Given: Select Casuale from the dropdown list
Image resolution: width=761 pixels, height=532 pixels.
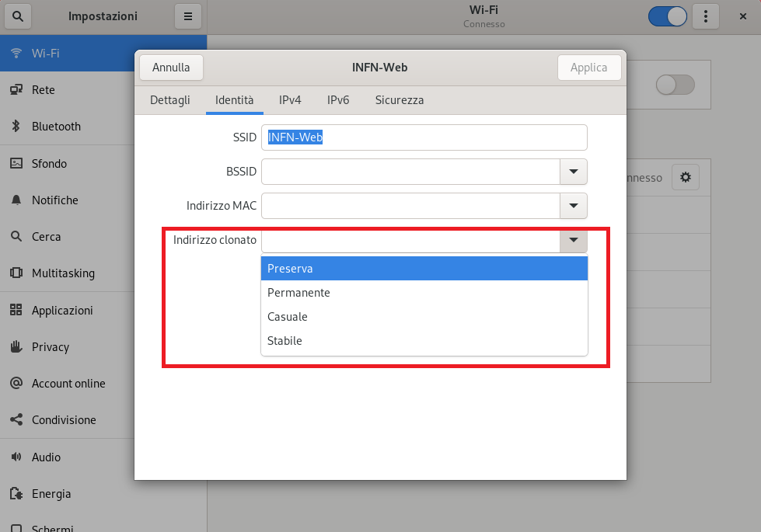Looking at the screenshot, I should coord(424,317).
